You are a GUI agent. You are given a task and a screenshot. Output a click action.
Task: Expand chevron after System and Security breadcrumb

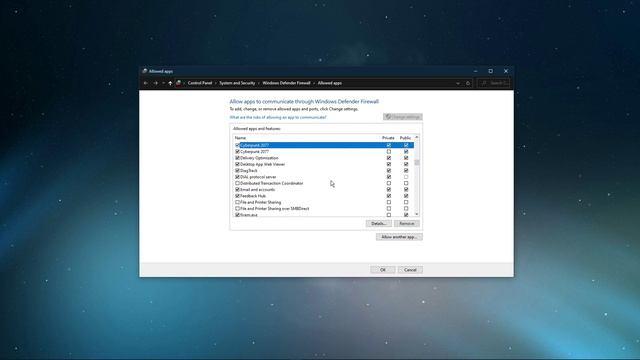click(259, 83)
